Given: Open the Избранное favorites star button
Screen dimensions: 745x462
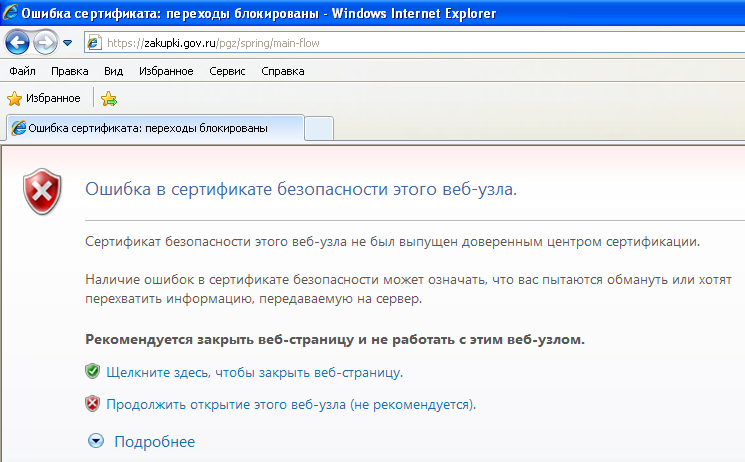Looking at the screenshot, I should click(x=44, y=98).
